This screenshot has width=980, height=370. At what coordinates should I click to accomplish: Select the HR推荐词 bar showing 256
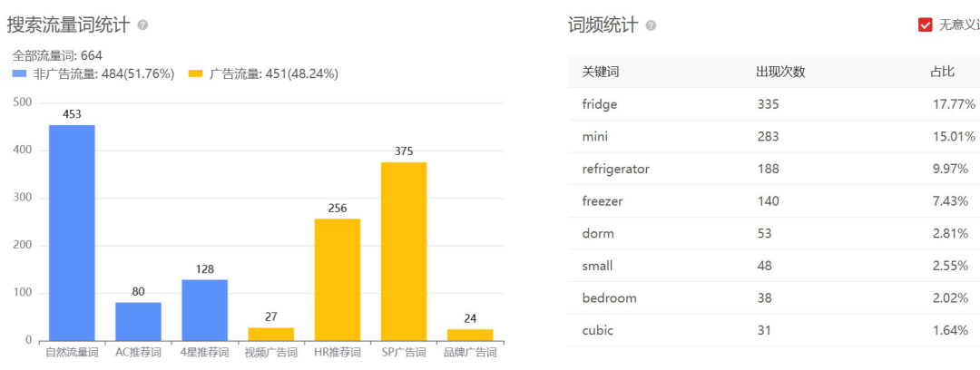(338, 279)
